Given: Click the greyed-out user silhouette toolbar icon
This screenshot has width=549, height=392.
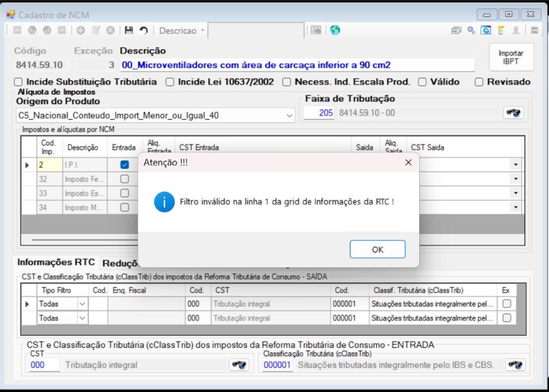Looking at the screenshot, I should [515, 30].
